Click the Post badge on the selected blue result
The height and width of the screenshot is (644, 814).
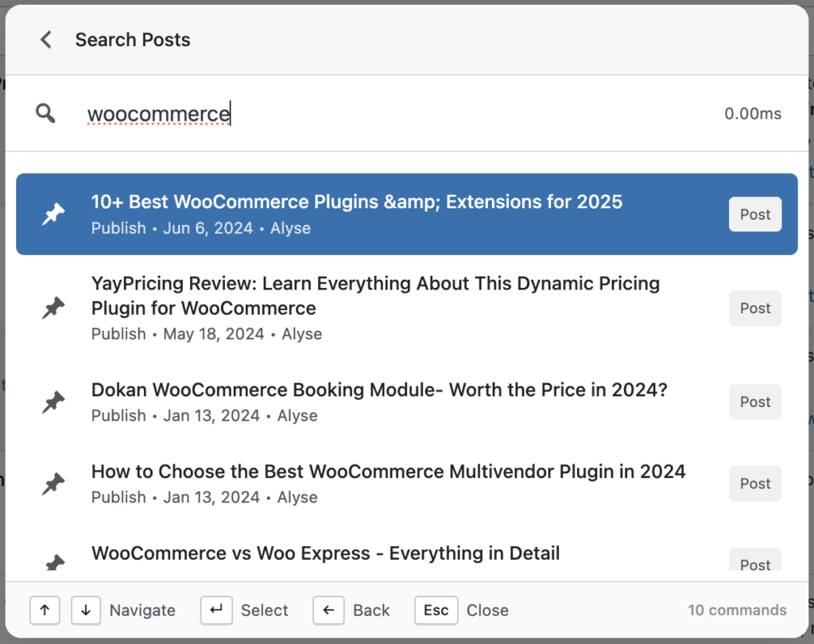click(754, 214)
